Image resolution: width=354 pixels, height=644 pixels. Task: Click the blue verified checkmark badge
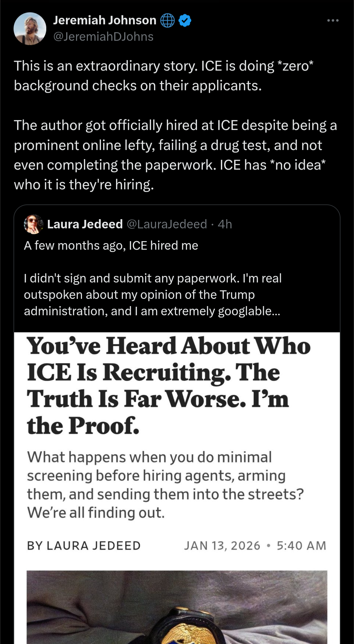(185, 20)
